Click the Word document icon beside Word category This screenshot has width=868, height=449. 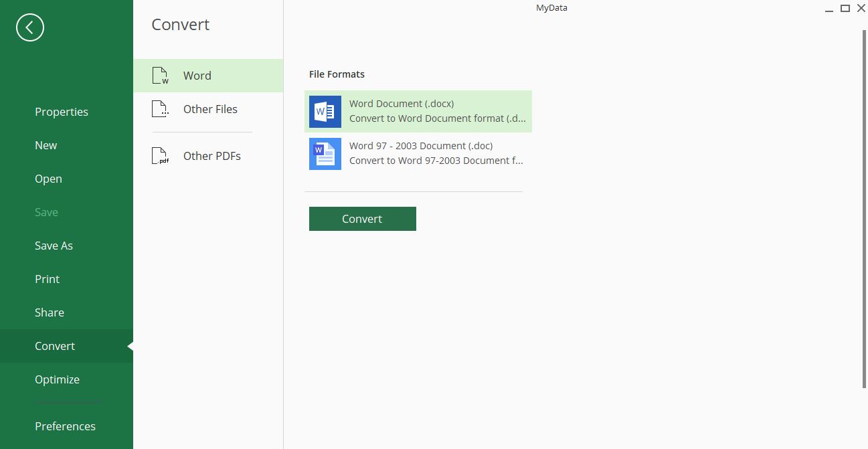point(160,75)
